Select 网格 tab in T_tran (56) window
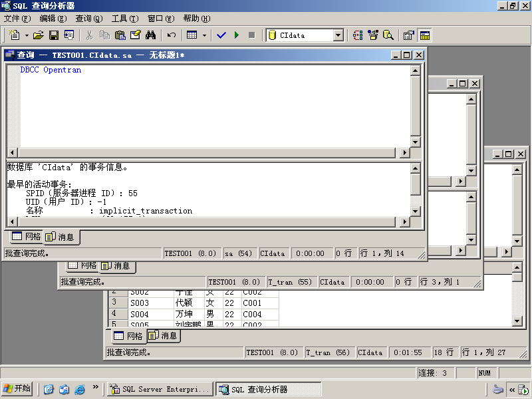532x399 pixels. 128,336
